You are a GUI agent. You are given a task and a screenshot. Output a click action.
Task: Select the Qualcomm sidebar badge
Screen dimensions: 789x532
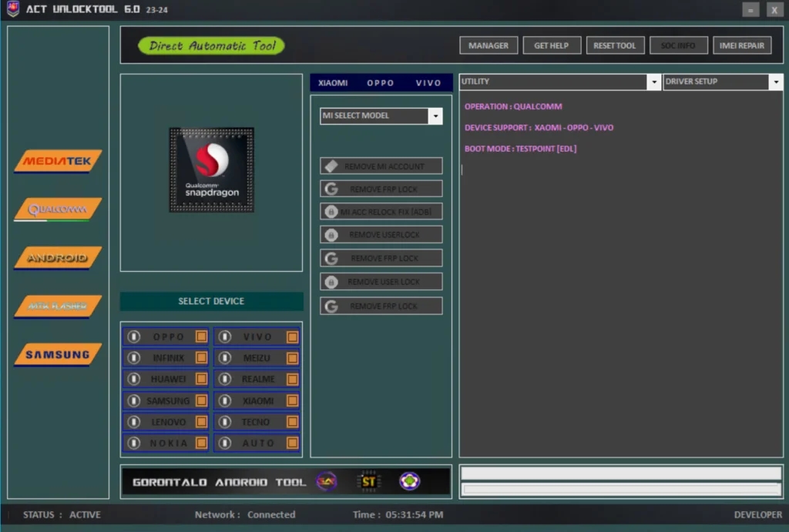(x=58, y=209)
